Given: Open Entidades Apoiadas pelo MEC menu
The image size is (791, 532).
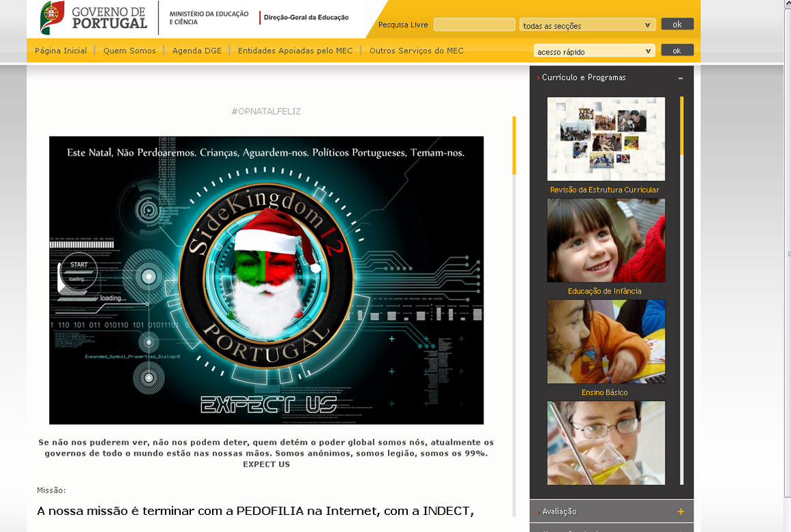Looking at the screenshot, I should pos(295,50).
